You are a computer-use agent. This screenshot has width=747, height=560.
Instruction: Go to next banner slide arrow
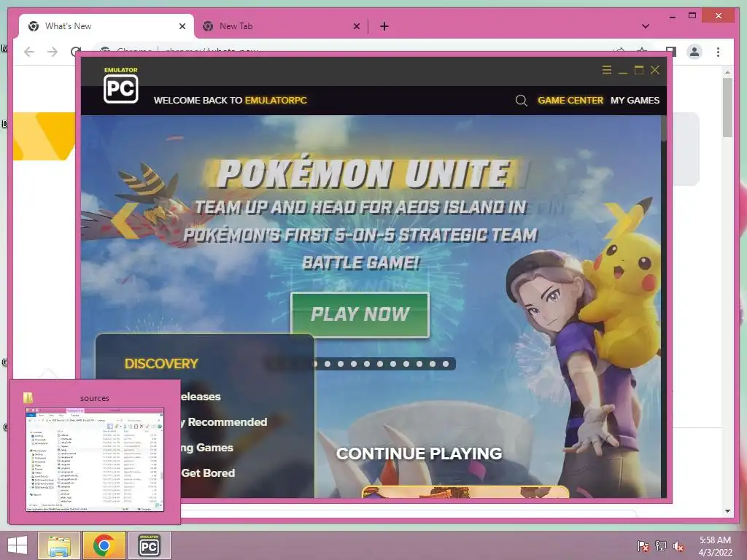(x=619, y=220)
